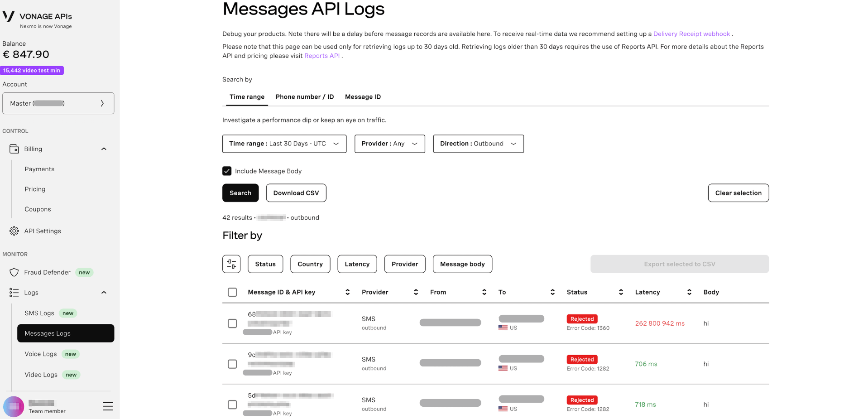Viewport: 868px width, 419px height.
Task: Switch to the Time range tab
Action: [x=247, y=97]
